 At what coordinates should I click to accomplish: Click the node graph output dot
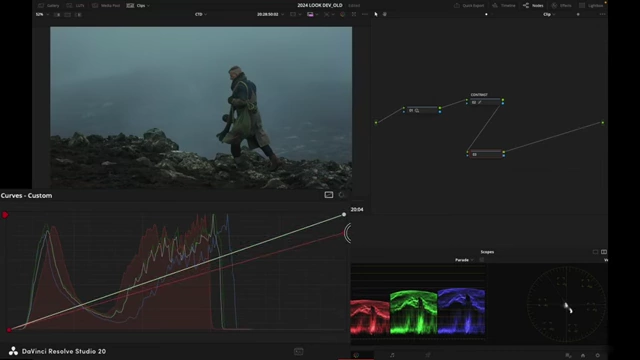click(602, 122)
